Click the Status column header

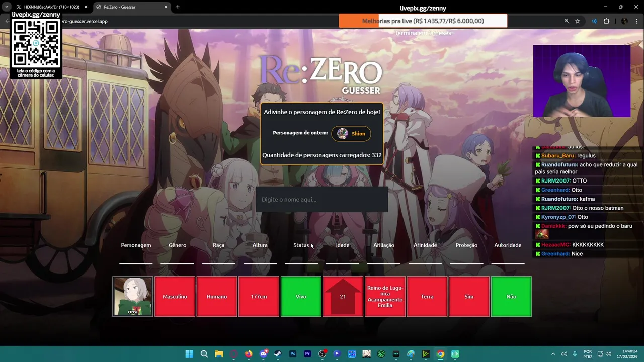(301, 245)
